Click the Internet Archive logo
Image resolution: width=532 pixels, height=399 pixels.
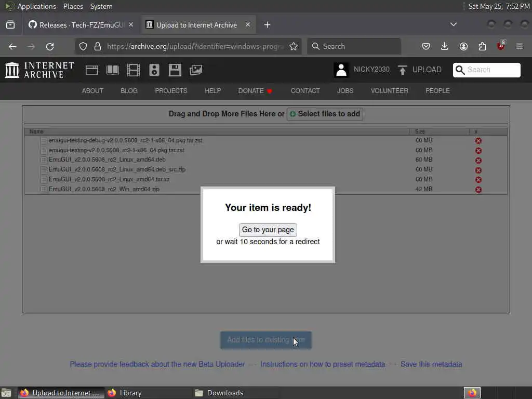click(39, 70)
